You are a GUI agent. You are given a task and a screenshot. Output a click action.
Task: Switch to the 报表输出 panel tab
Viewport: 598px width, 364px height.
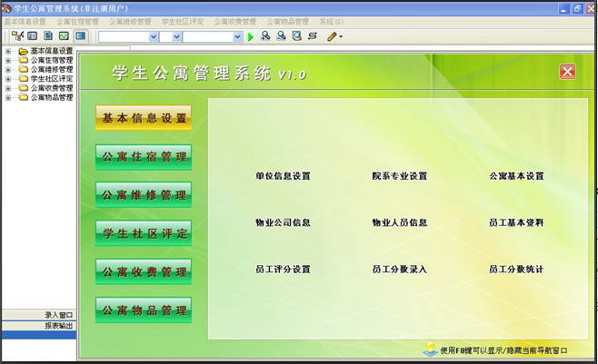pos(59,325)
